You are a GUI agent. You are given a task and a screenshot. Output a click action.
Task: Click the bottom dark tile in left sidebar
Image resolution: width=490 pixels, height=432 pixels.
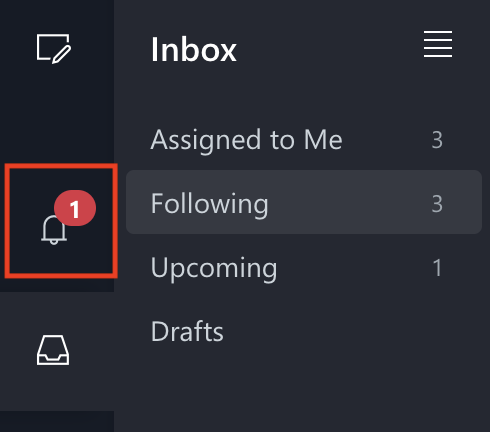click(57, 422)
